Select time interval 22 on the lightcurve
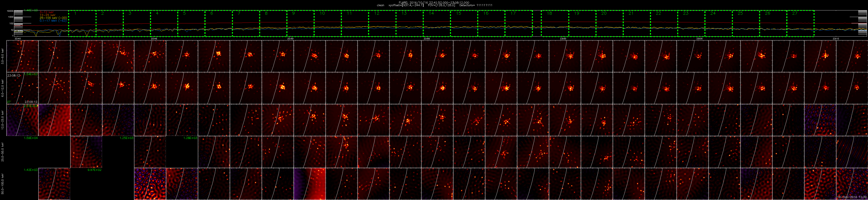 [x=664, y=23]
